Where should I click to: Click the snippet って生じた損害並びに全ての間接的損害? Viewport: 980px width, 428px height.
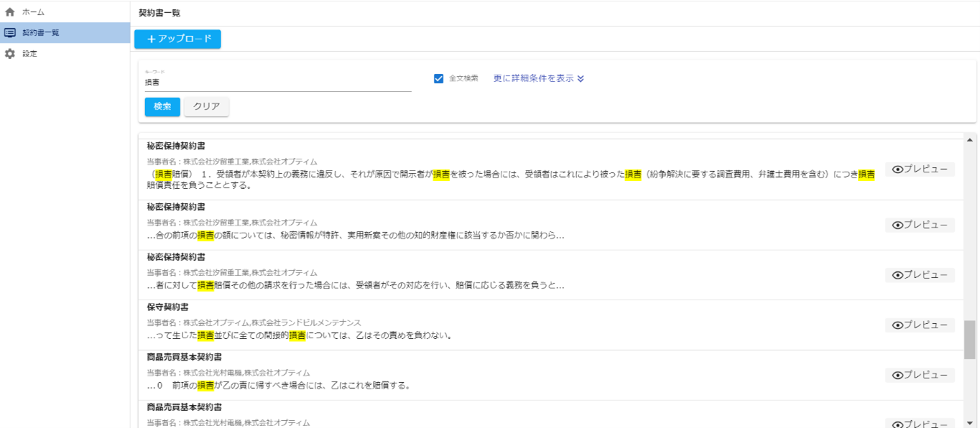[x=300, y=335]
